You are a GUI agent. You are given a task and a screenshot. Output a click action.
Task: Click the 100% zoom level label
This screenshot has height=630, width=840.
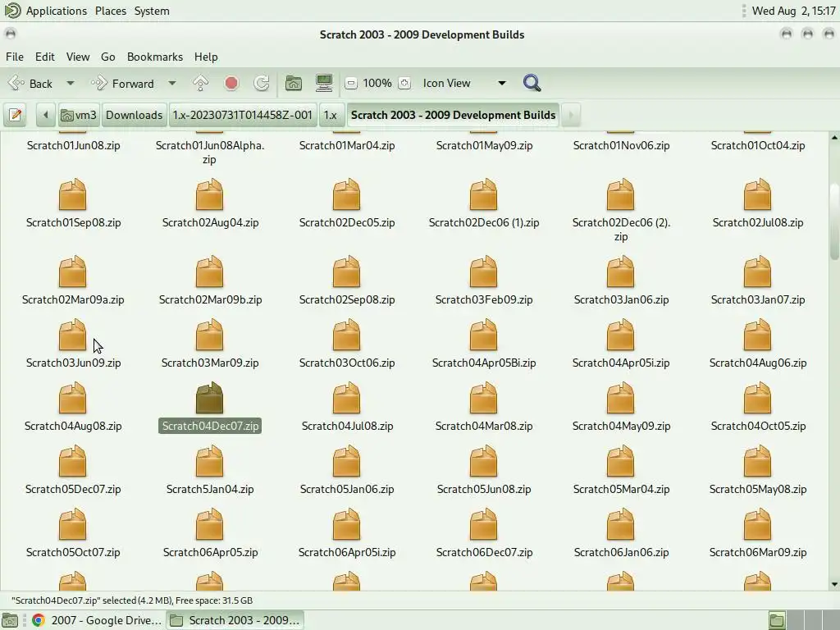[x=377, y=83]
